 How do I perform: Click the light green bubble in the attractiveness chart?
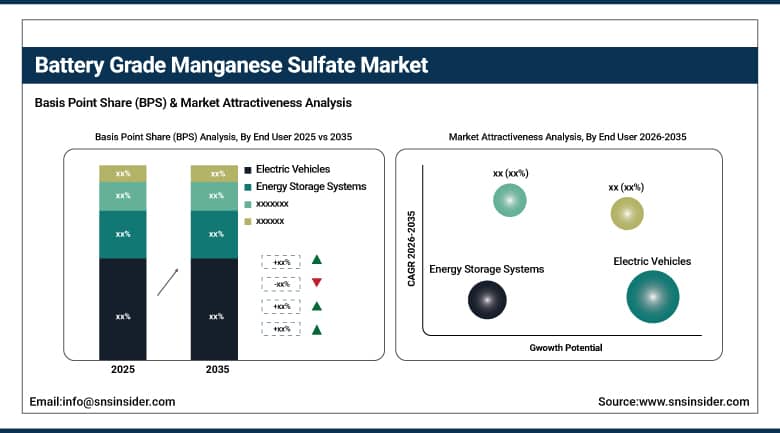[x=510, y=200]
